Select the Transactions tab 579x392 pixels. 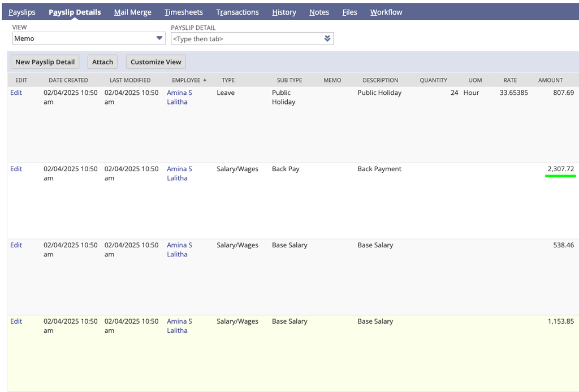click(x=237, y=12)
